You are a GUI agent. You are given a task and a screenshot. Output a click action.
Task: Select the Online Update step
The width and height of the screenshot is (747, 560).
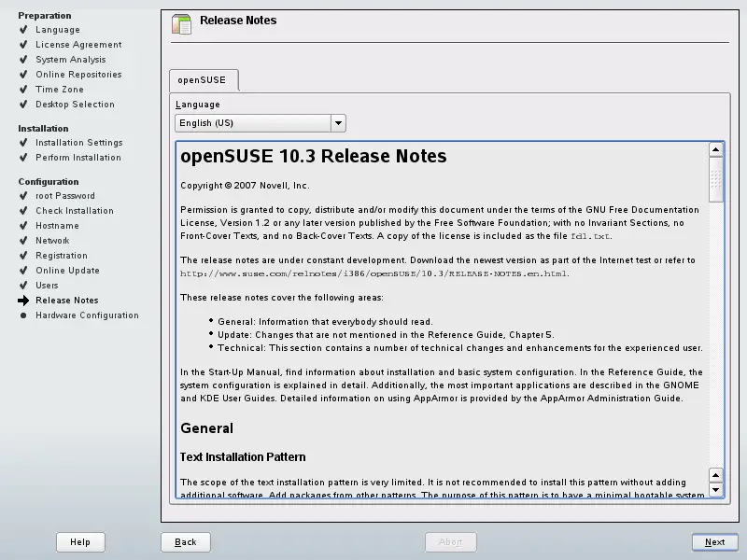pyautogui.click(x=67, y=271)
